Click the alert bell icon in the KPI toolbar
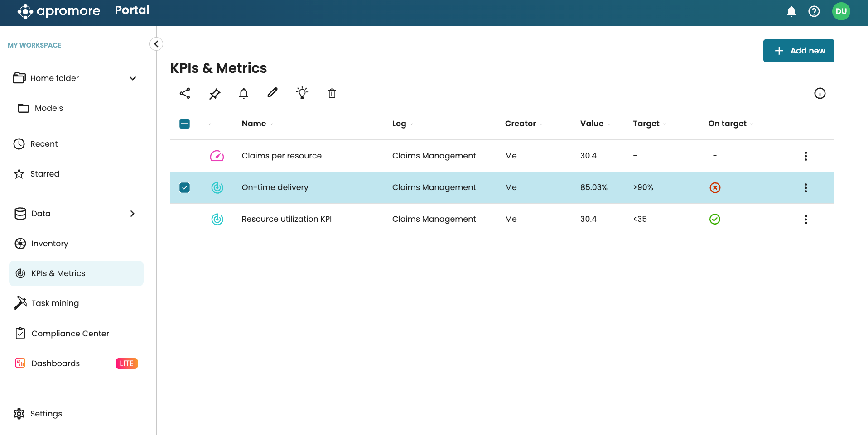Image resolution: width=868 pixels, height=435 pixels. (x=244, y=93)
